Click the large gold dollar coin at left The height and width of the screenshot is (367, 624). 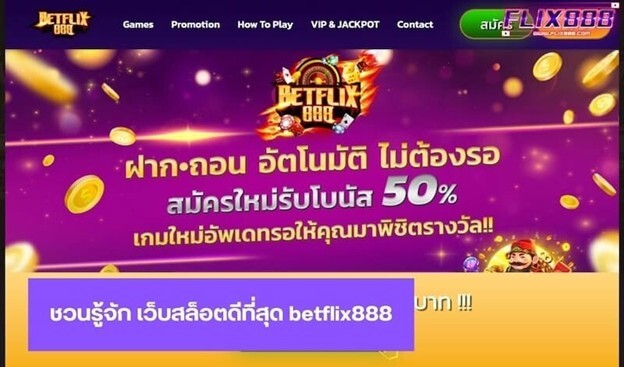tap(84, 194)
